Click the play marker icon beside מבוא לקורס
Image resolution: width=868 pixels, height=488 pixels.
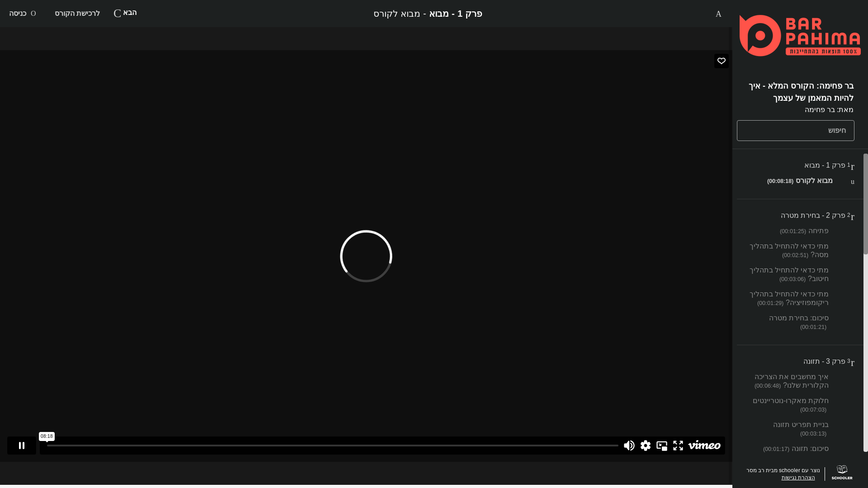853,182
